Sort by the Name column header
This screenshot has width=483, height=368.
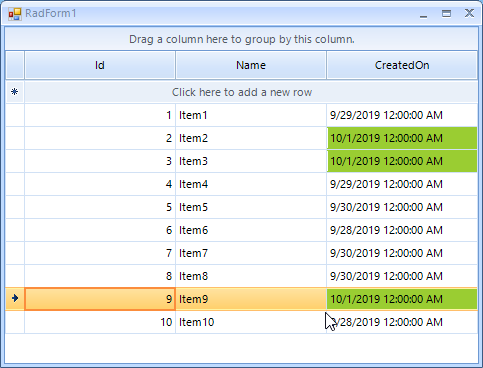tap(251, 65)
